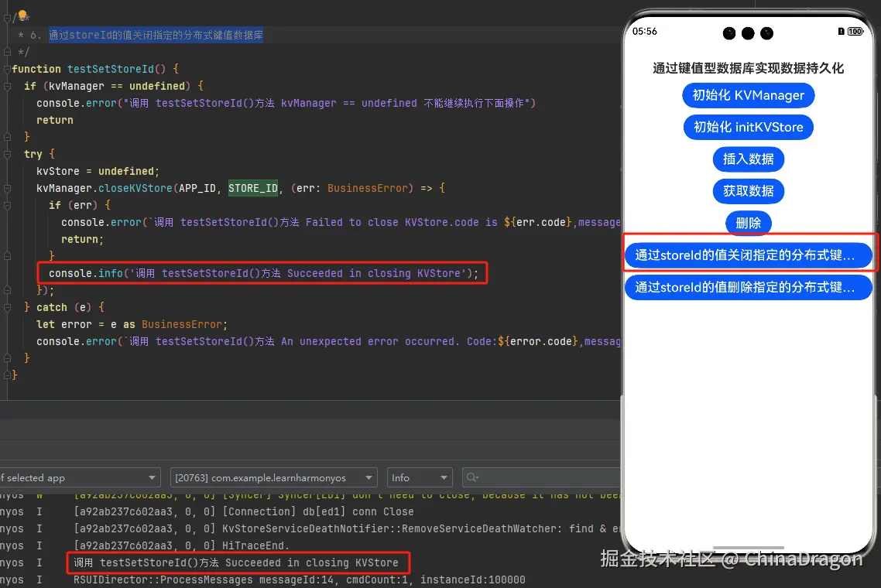The width and height of the screenshot is (881, 588).
Task: Click the function name testSetStoreId in declaration
Action: (x=110, y=69)
